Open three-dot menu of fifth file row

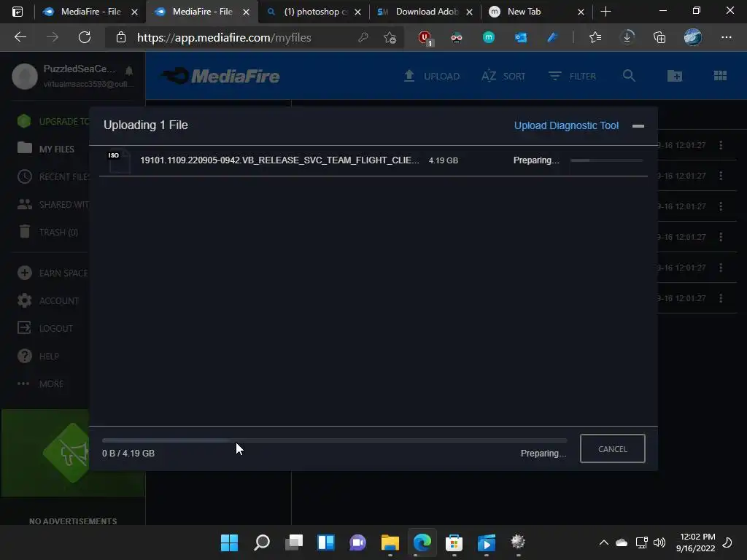point(721,268)
